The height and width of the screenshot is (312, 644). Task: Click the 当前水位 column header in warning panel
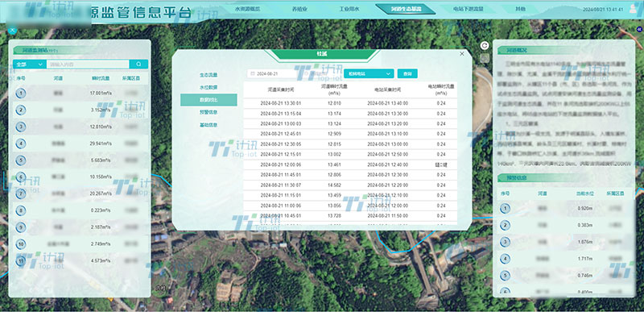[x=584, y=193]
